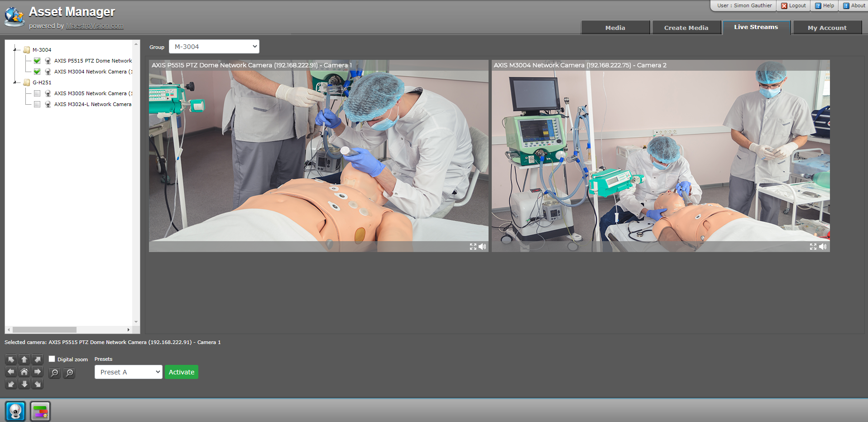
Task: Check the AXIS M3005 Network Camera
Action: point(37,93)
